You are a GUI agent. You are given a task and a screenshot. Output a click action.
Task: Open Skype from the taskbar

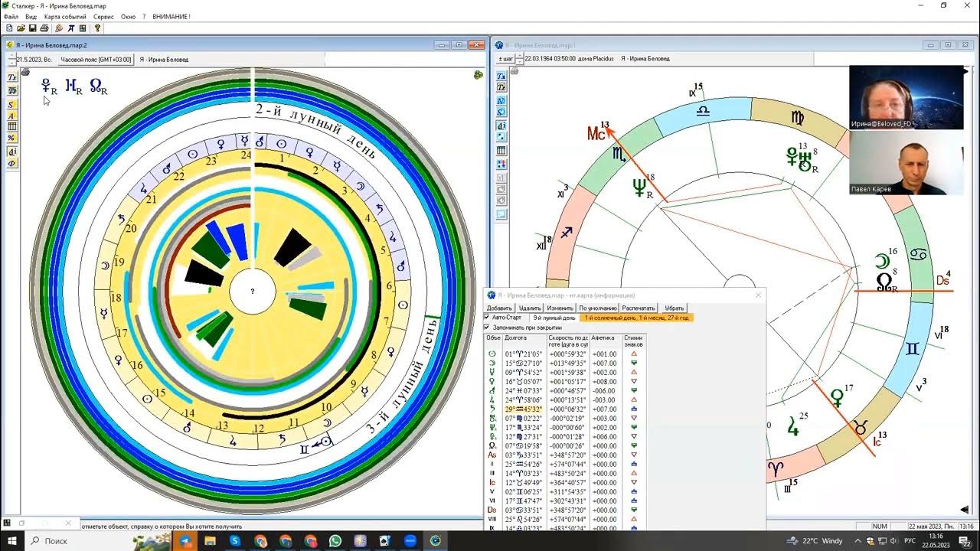click(235, 540)
